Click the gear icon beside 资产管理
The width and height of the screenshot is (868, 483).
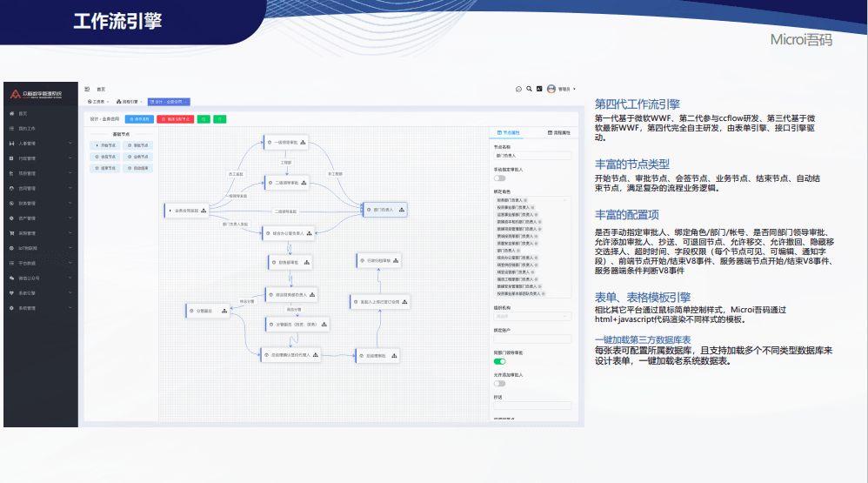[x=11, y=218]
